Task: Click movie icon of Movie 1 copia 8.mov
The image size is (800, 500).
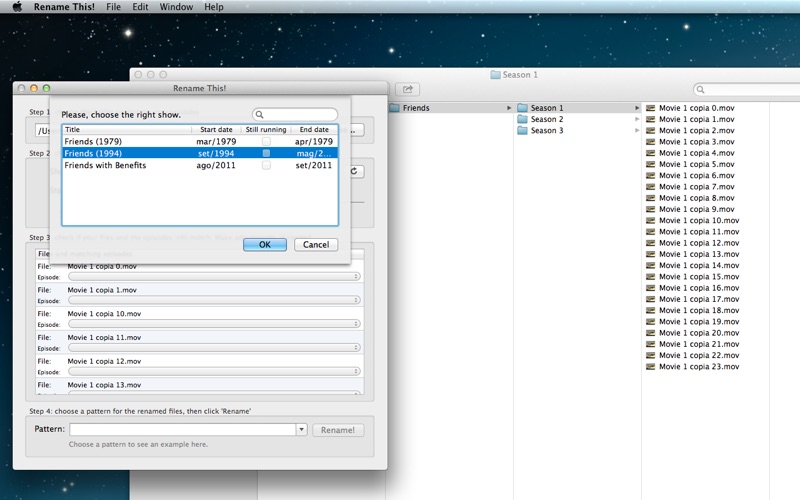Action: click(x=651, y=197)
